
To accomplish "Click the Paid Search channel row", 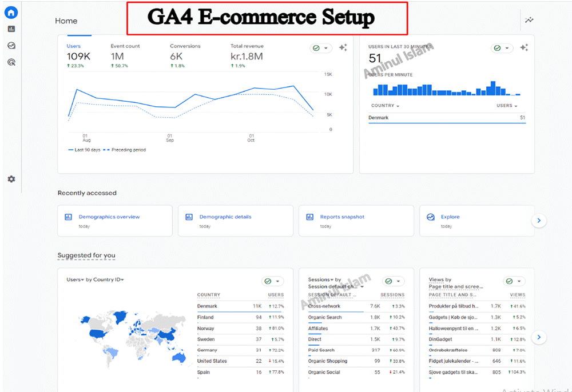I will click(x=356, y=350).
